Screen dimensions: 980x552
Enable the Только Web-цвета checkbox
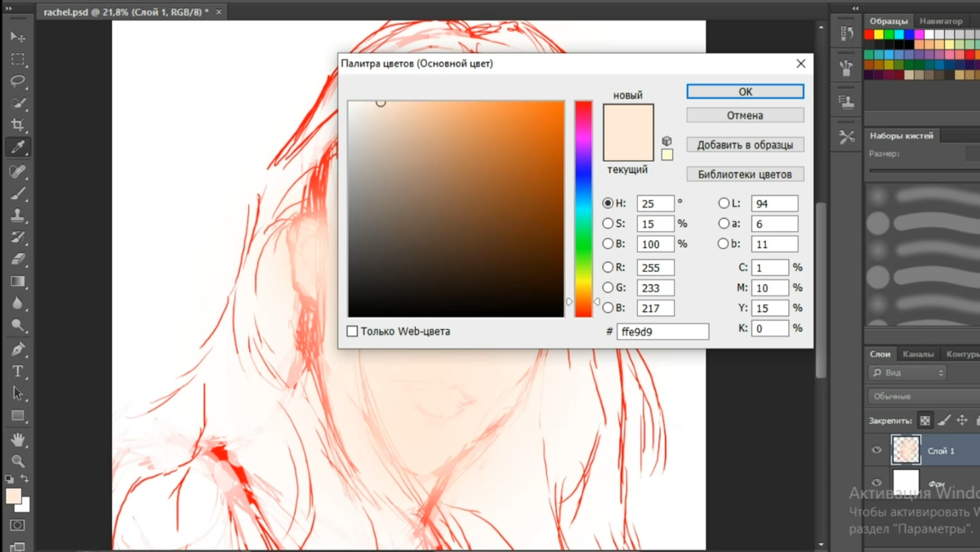point(353,332)
